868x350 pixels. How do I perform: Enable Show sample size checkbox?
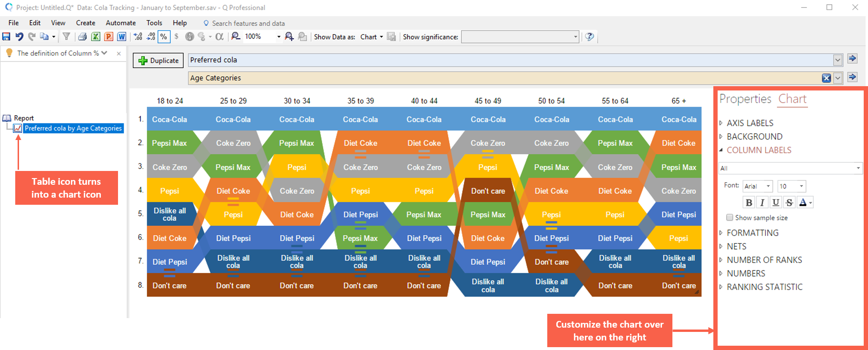pos(730,218)
